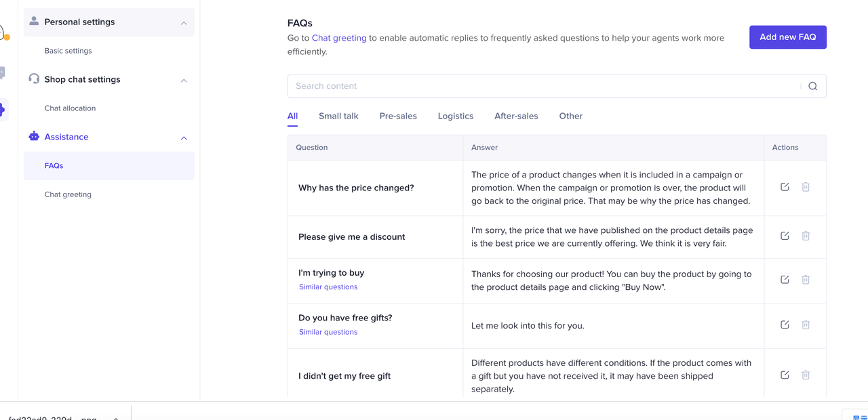Open Chat allocation in sidebar
Screen dimensions: 868x420
click(x=70, y=108)
